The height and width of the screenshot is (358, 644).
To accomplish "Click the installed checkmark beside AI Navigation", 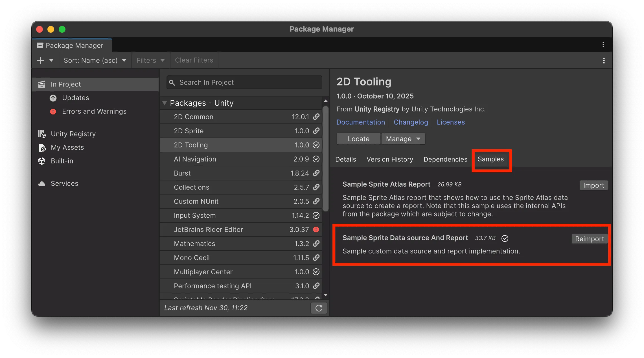I will pos(316,159).
